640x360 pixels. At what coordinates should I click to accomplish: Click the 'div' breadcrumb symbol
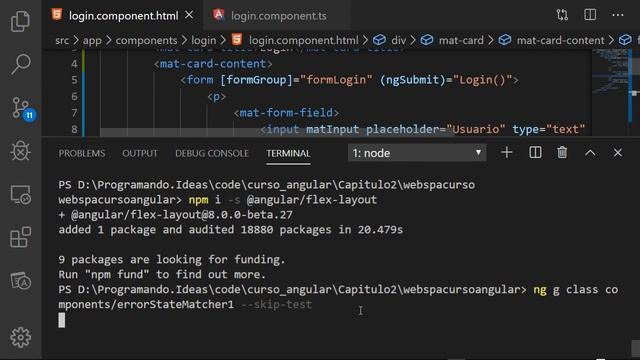coord(398,40)
